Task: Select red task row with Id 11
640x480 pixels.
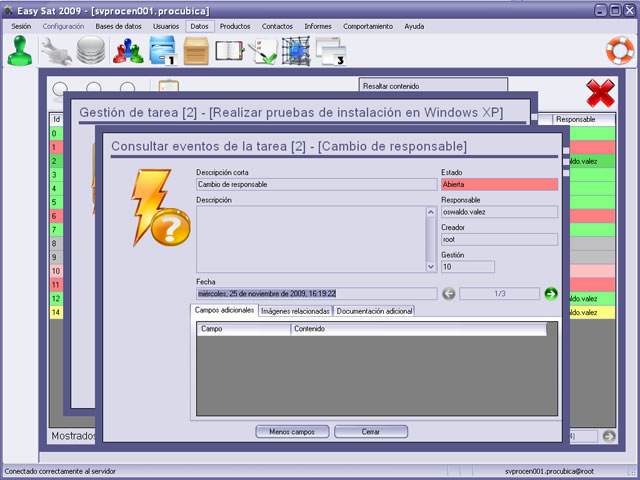Action: pyautogui.click(x=56, y=284)
